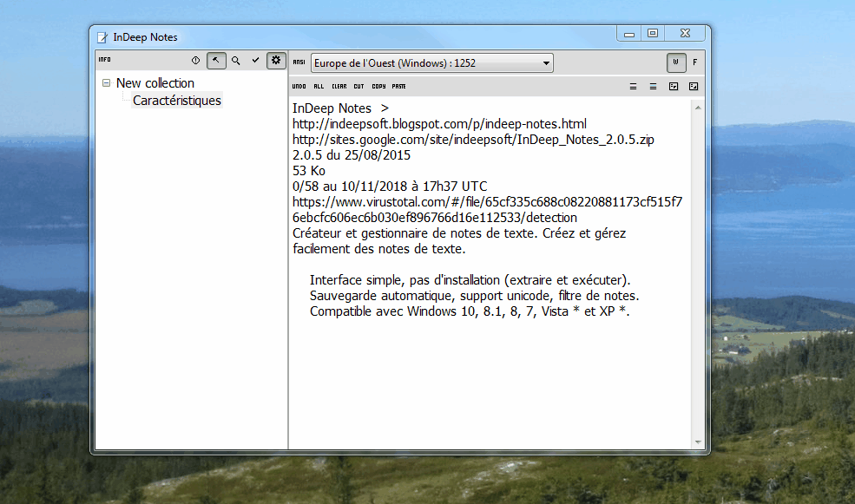Click the rightmost box icon in editor toolbar
Screen dimensions: 855x504
click(694, 87)
